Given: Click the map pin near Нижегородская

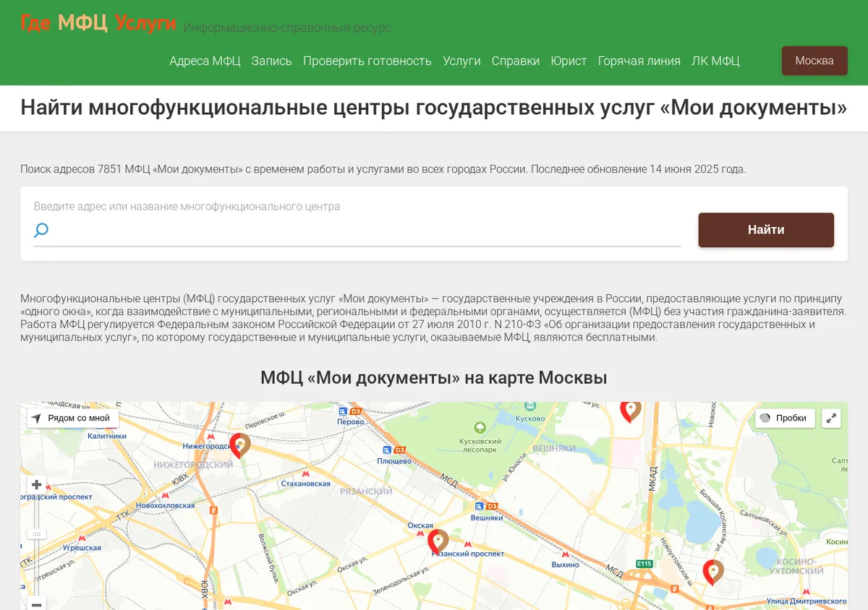Looking at the screenshot, I should point(240,444).
